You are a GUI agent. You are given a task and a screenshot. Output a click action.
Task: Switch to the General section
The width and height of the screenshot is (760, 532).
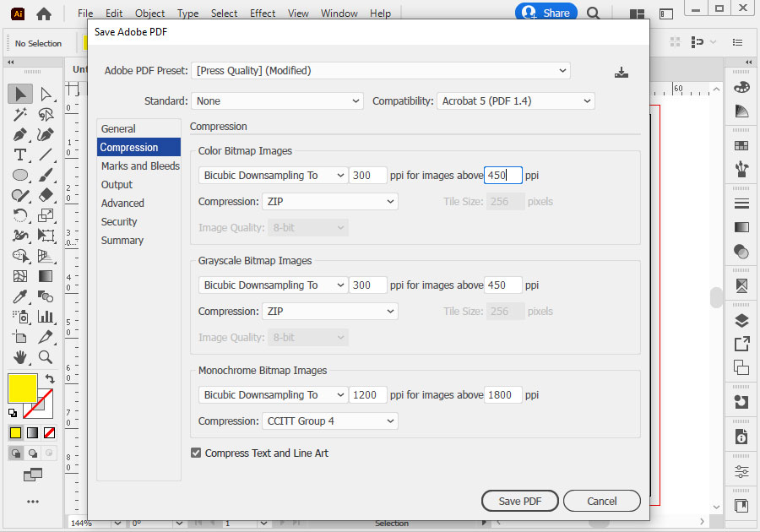tap(138, 129)
